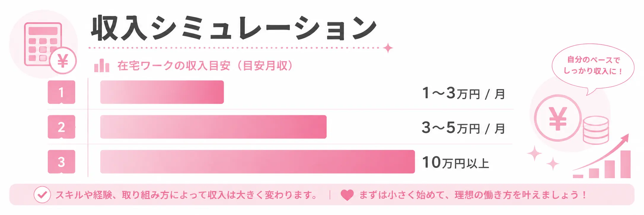Click the 1〜3万円 pink bar
This screenshot has height=215, width=644.
162,92
